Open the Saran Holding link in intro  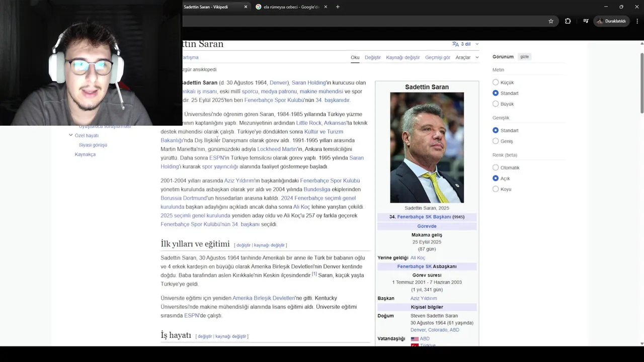pyautogui.click(x=308, y=83)
